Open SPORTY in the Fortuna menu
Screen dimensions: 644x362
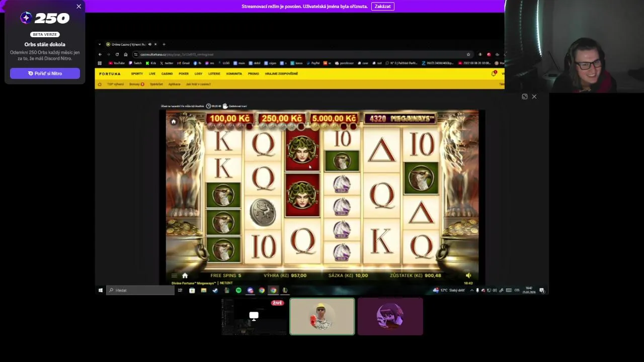pos(137,74)
